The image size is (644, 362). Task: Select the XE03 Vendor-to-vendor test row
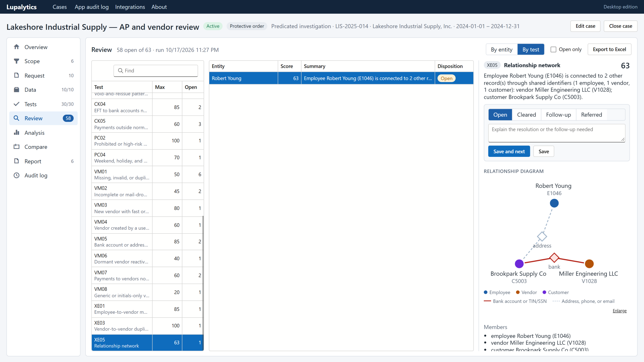[148, 326]
